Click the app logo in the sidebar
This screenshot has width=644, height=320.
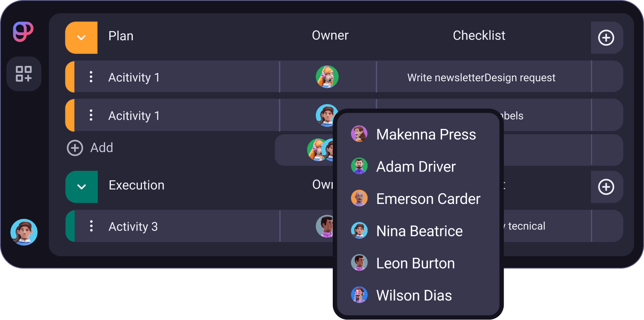click(23, 32)
